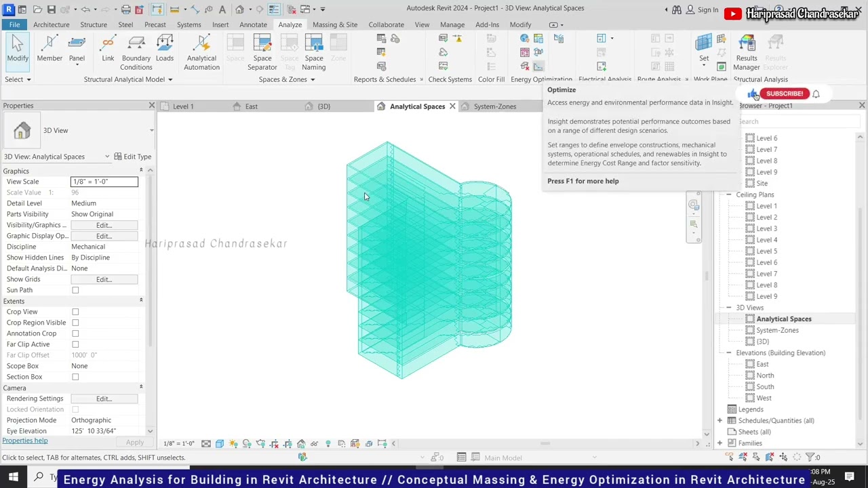Click the View Scale value field
The width and height of the screenshot is (868, 488).
(x=104, y=182)
